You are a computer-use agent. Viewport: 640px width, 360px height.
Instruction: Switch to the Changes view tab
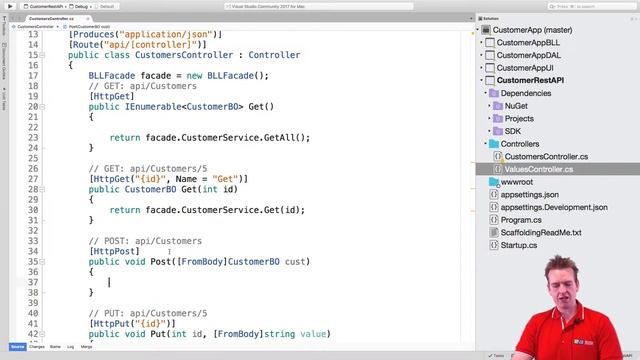coord(37,347)
